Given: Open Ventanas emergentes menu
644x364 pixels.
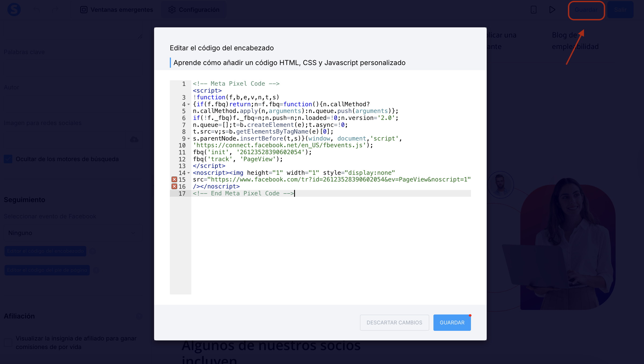Looking at the screenshot, I should (117, 10).
